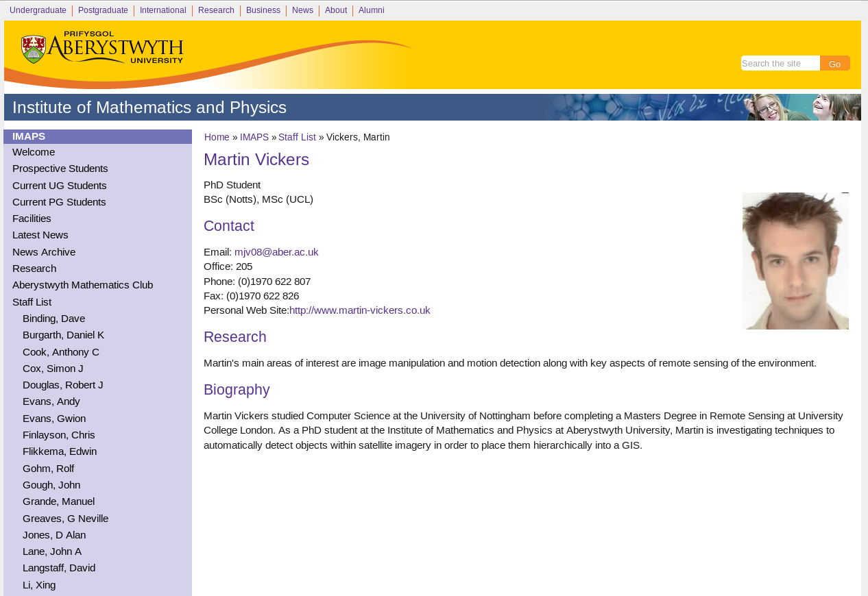Select staff member Gohm, Rolf
This screenshot has height=596, width=868.
pyautogui.click(x=49, y=469)
